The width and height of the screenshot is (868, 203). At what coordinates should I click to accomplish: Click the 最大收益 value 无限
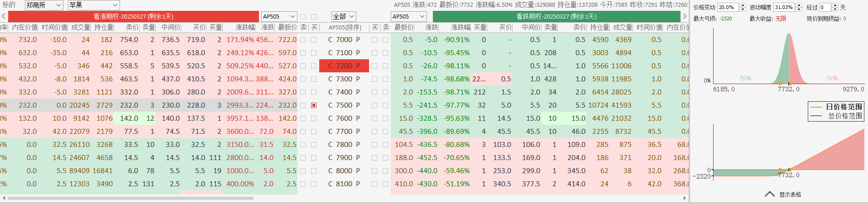pos(781,19)
